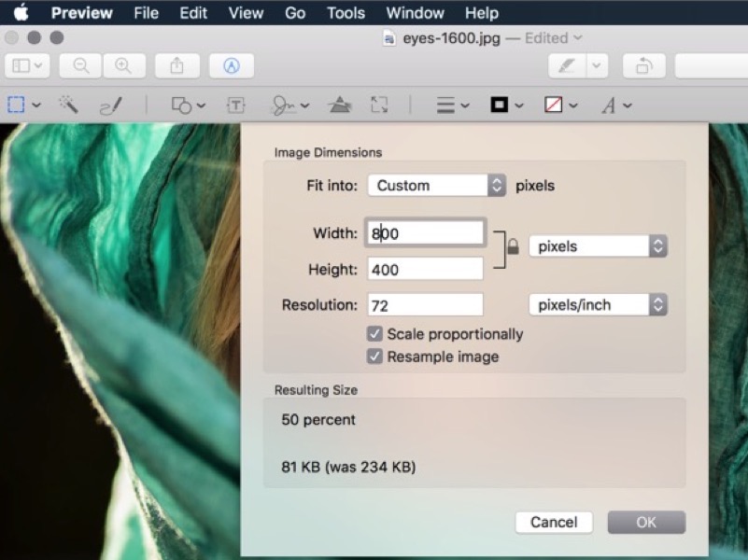The width and height of the screenshot is (748, 560).
Task: Open the pixels/inch unit dropdown
Action: [x=599, y=304]
